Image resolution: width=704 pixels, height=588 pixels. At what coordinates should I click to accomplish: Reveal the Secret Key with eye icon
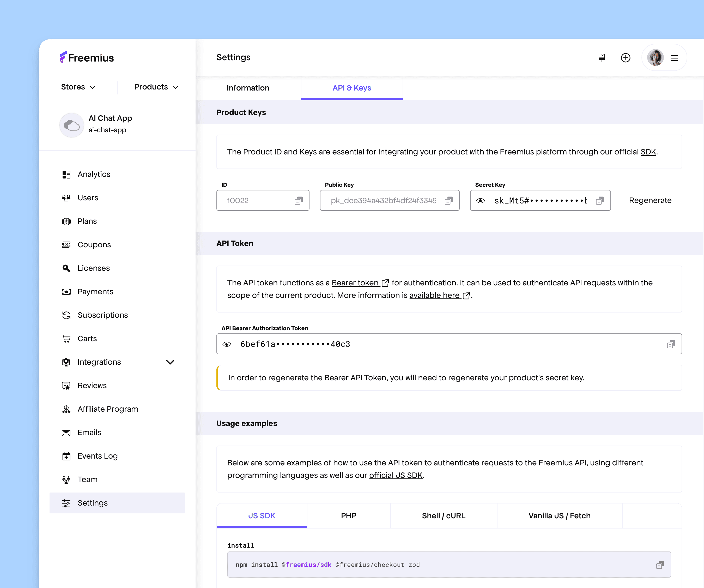coord(480,201)
